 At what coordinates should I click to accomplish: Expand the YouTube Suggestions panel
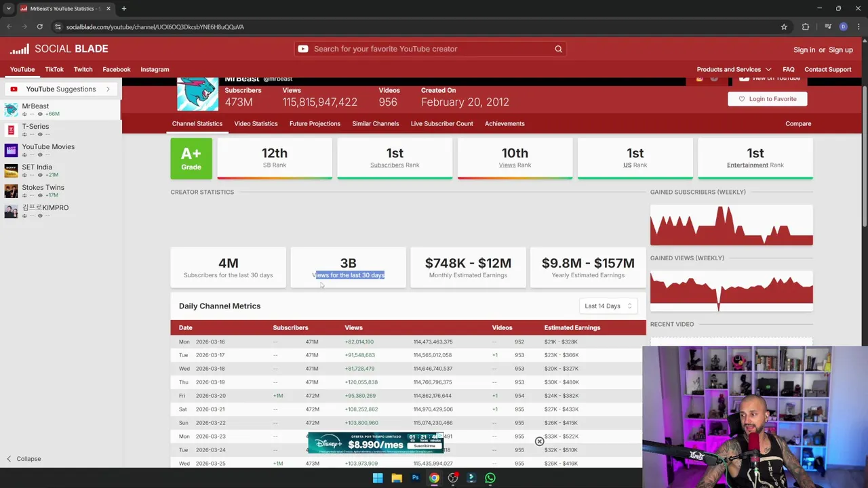click(x=60, y=89)
